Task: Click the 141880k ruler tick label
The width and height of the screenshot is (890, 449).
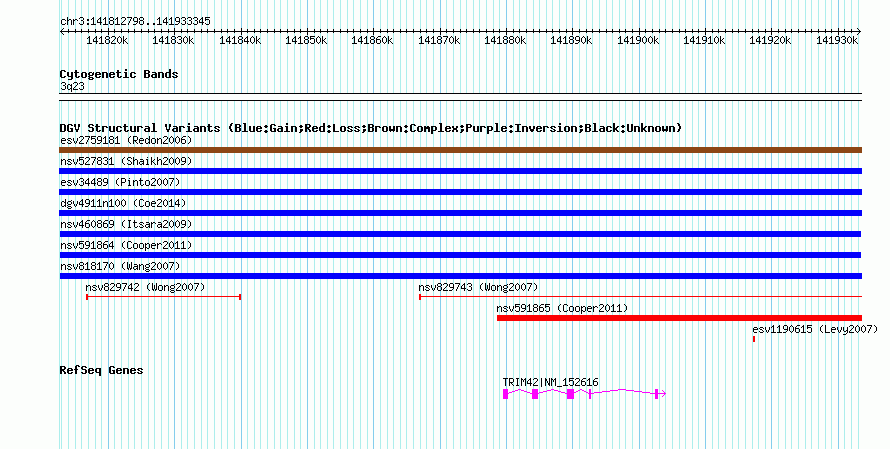Action: click(505, 40)
